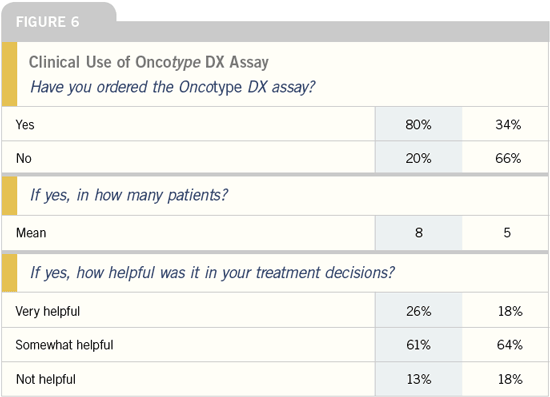Screen dimensions: 550x397
Task: Select the Clinical Use of Oncotype DX Assay title
Action: pyautogui.click(x=149, y=62)
